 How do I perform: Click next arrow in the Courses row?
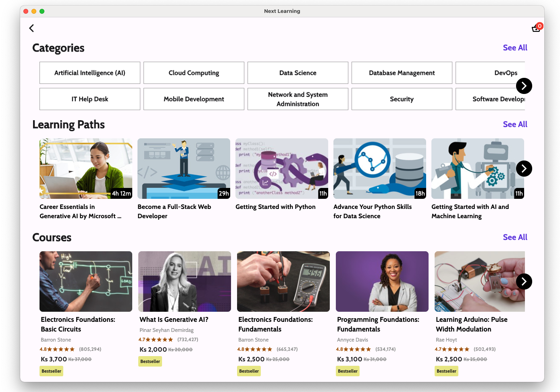pyautogui.click(x=524, y=281)
